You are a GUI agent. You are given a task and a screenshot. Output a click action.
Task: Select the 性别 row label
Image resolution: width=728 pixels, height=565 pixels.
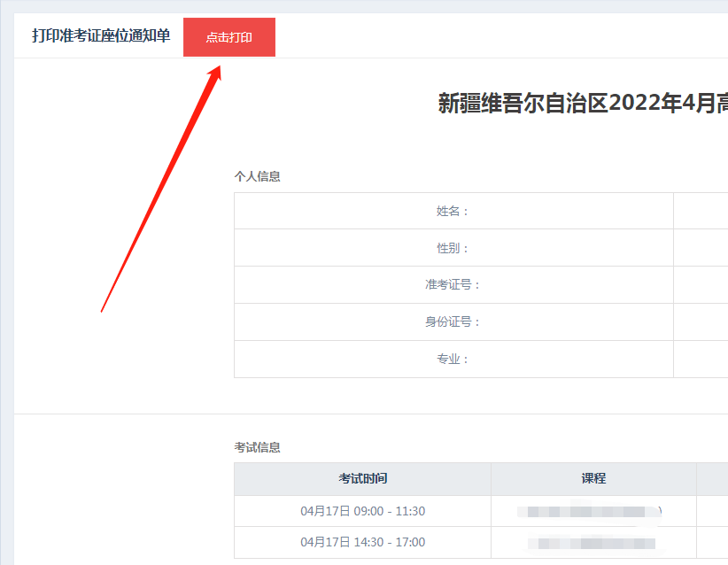[x=453, y=248]
